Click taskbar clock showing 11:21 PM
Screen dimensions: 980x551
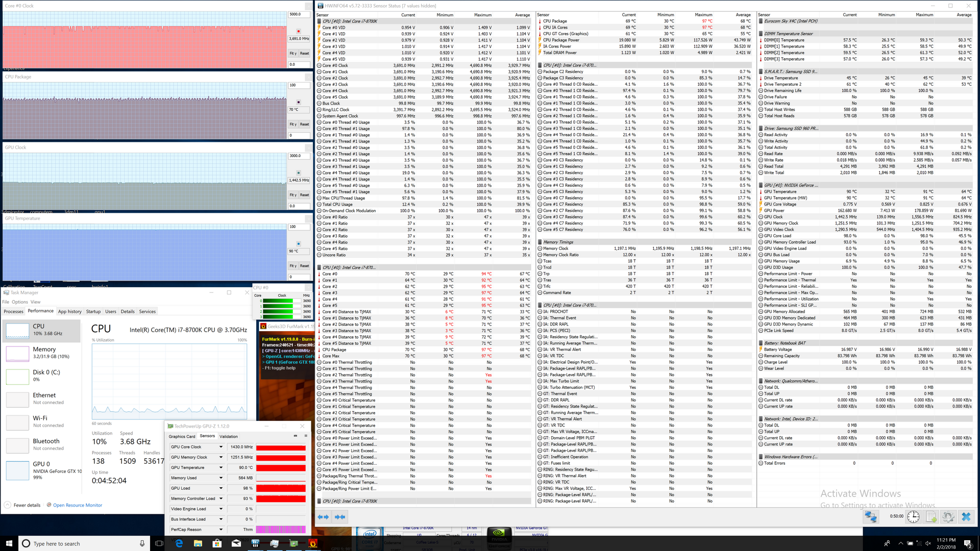[946, 543]
